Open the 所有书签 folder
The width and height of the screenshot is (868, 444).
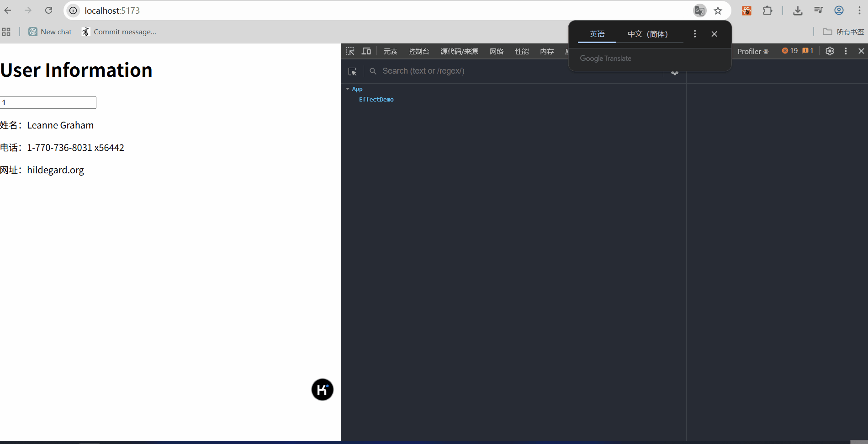click(843, 32)
